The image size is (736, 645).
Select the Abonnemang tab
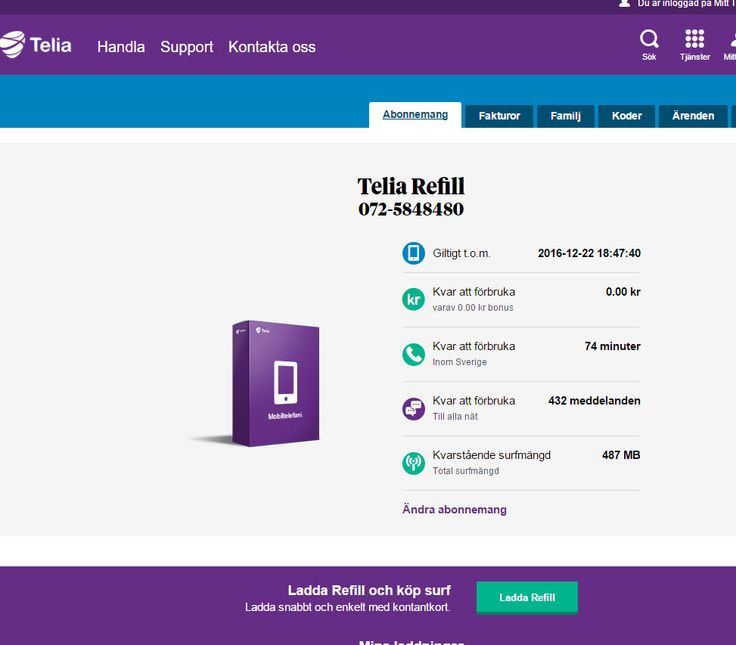coord(415,115)
